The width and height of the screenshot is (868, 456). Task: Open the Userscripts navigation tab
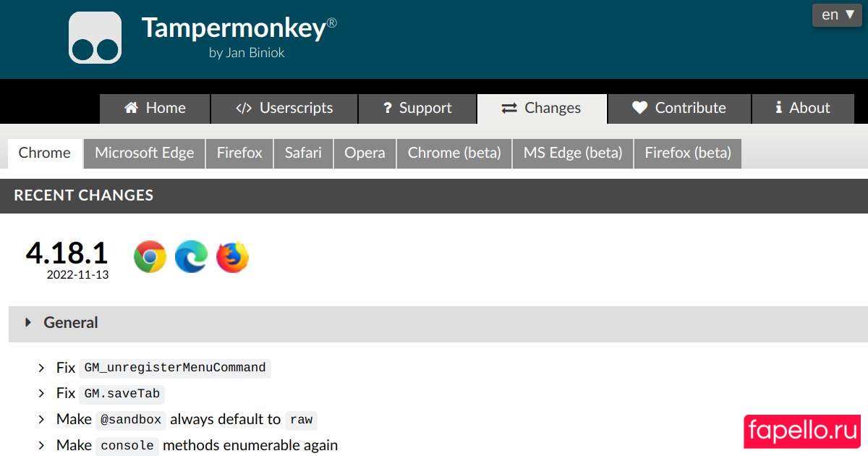click(284, 109)
